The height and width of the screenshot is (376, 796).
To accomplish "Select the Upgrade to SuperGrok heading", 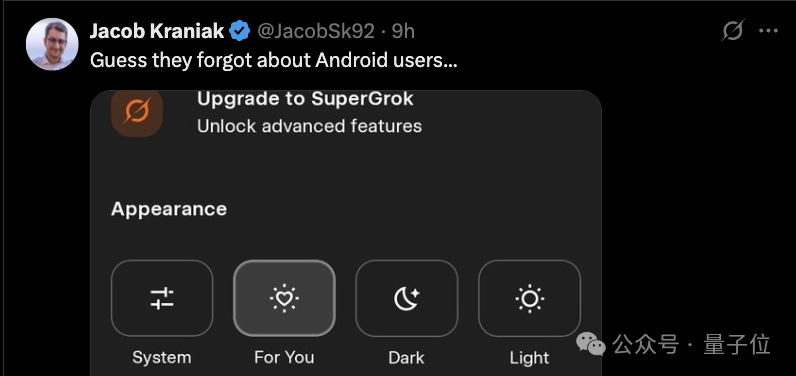I will [x=305, y=99].
